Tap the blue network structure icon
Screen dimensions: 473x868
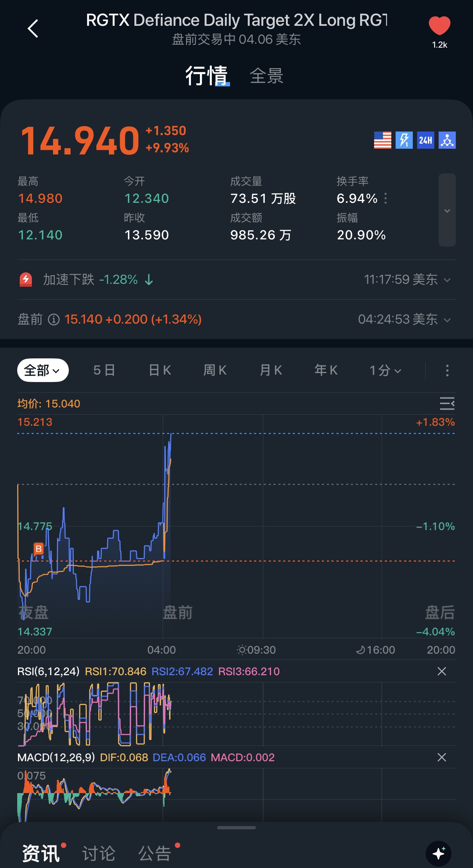click(447, 140)
